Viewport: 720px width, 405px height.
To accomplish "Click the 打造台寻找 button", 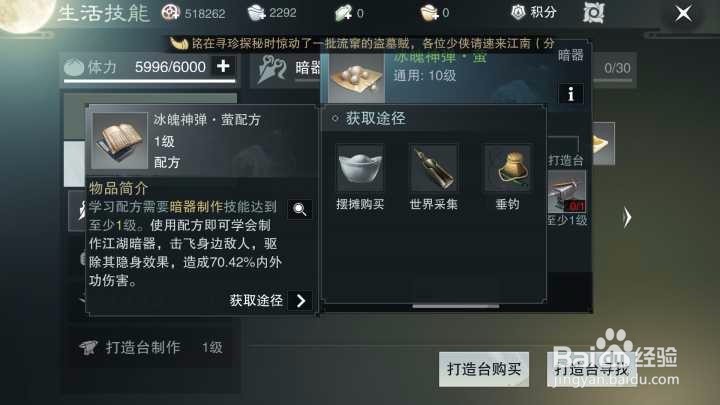I will click(x=591, y=369).
